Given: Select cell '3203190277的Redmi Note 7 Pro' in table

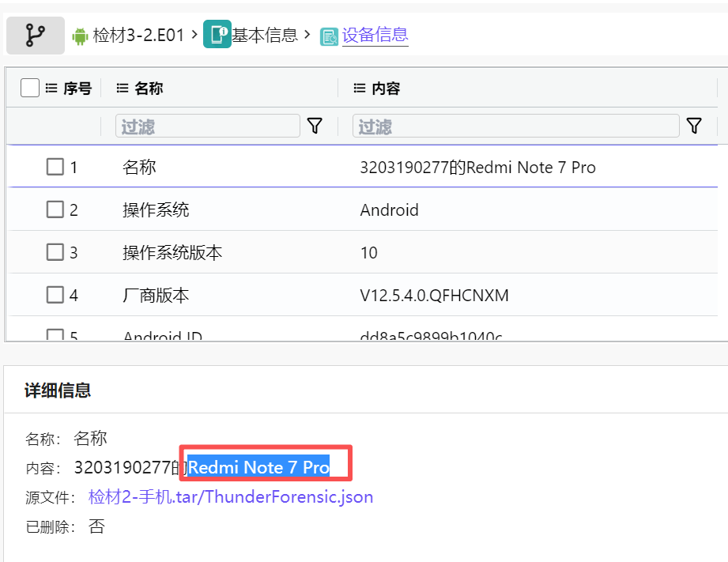Looking at the screenshot, I should pos(477,168).
